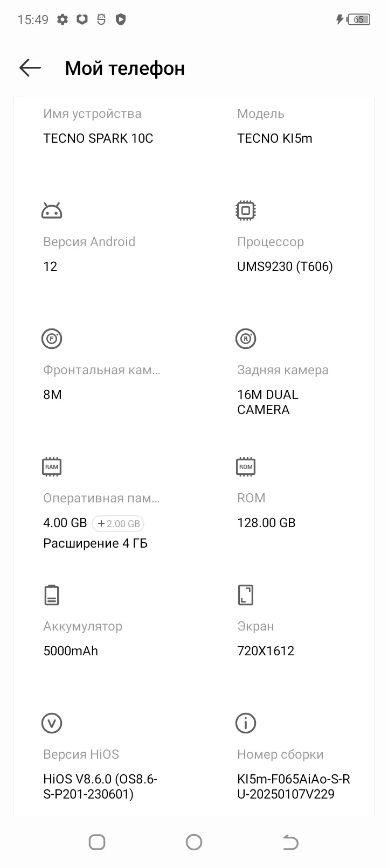Tap the battery indicator in status bar
The height and width of the screenshot is (868, 388).
pos(358,20)
